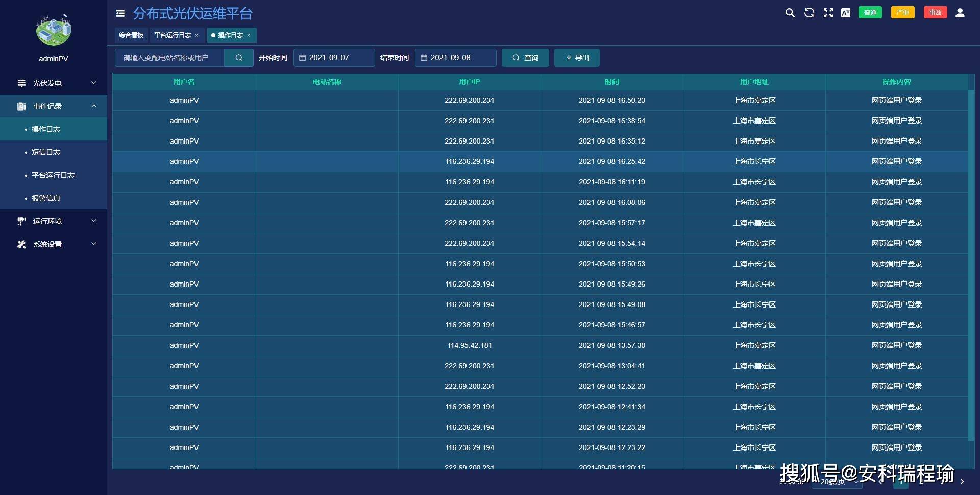The image size is (980, 495).
Task: Open the header search magnifier icon
Action: pos(790,13)
